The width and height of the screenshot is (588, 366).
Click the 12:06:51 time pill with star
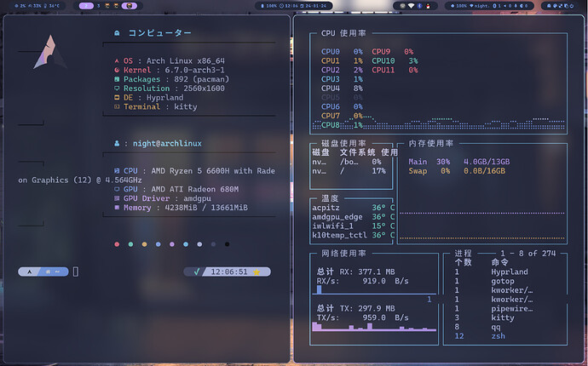coord(228,272)
